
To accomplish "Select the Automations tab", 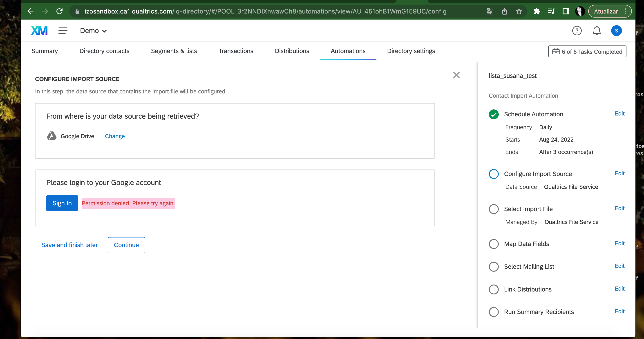I will pyautogui.click(x=348, y=51).
